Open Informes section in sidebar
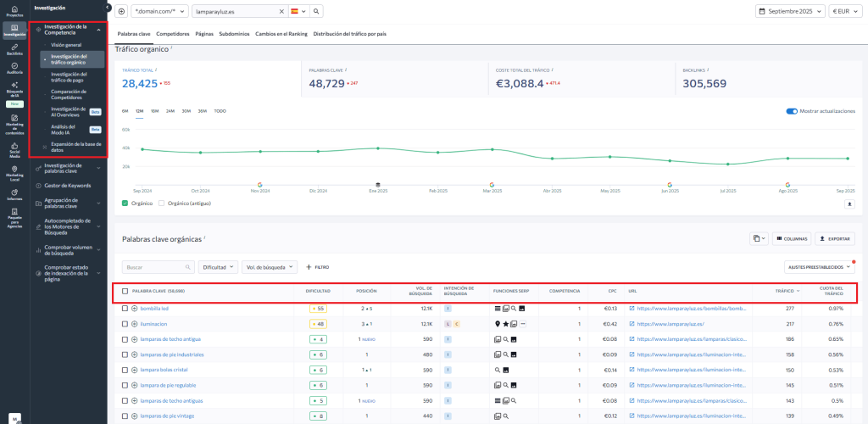 pyautogui.click(x=14, y=194)
